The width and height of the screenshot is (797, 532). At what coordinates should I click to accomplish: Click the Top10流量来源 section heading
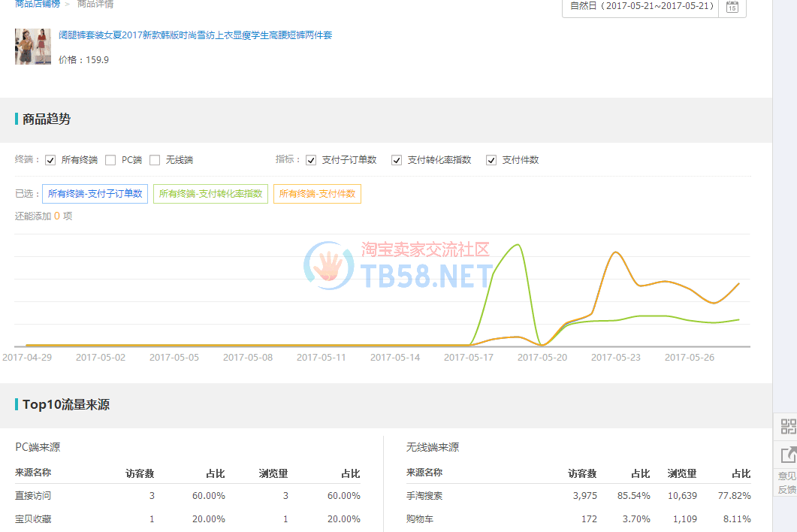click(x=66, y=405)
